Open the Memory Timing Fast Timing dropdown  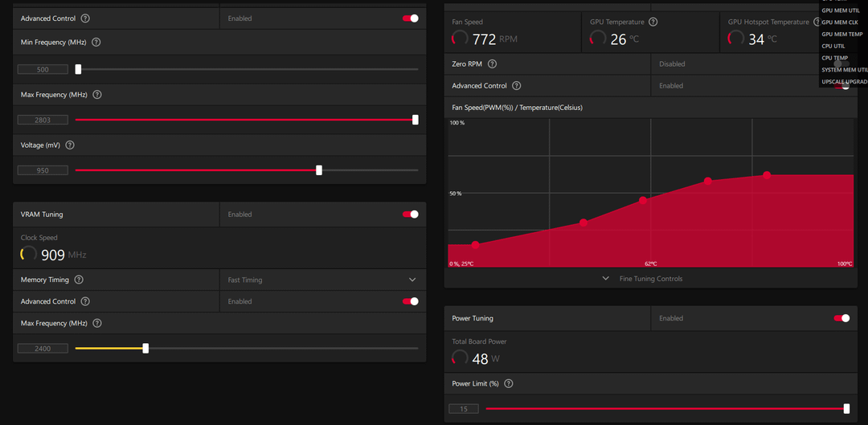click(x=323, y=280)
